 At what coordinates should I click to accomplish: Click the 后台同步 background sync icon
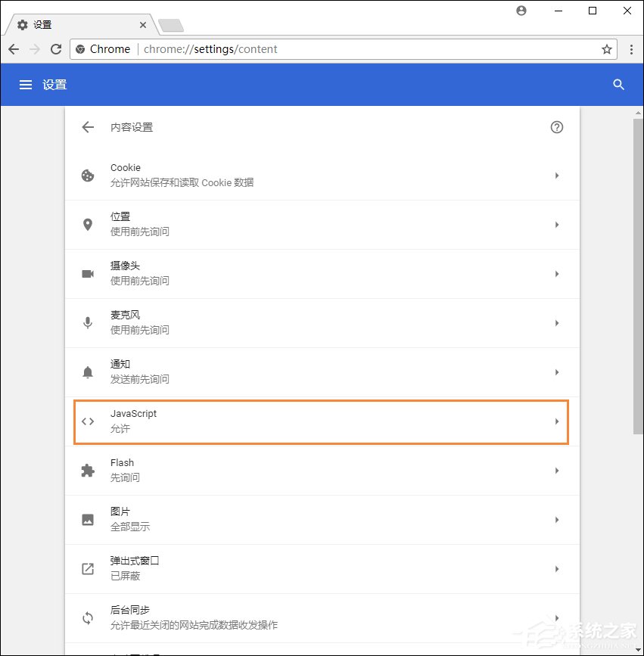[x=87, y=617]
